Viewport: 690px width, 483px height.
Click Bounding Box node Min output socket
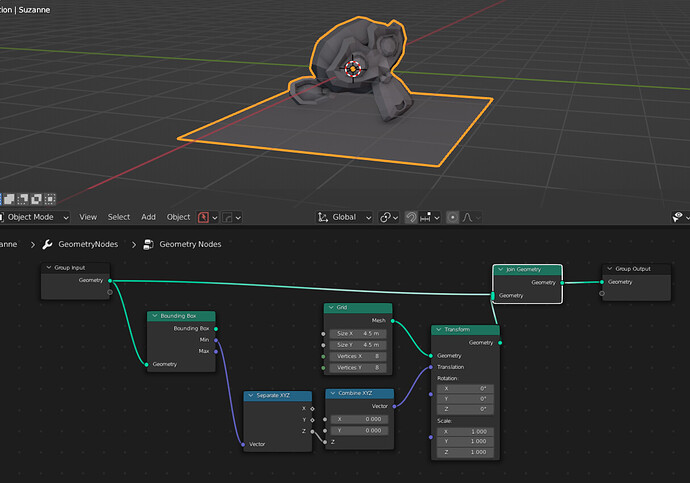[216, 340]
